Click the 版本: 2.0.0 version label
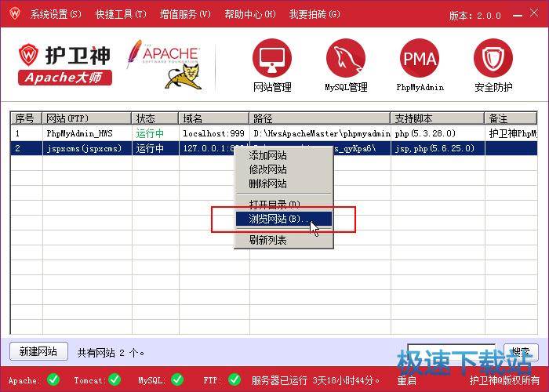The height and width of the screenshot is (392, 549). [474, 16]
